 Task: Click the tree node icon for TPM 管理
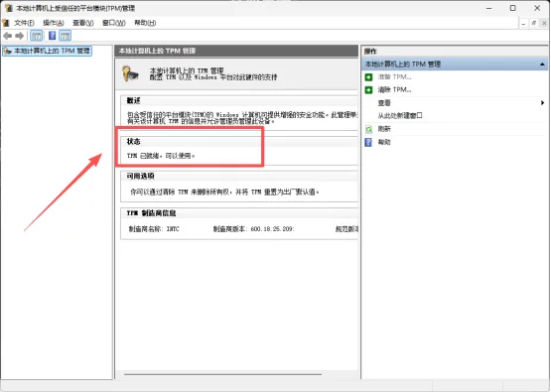(x=7, y=52)
